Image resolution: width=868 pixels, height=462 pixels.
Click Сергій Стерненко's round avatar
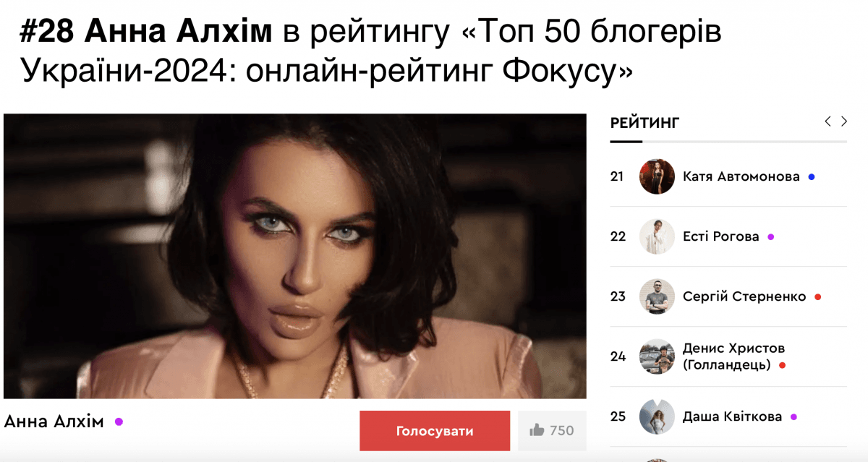[x=657, y=296]
